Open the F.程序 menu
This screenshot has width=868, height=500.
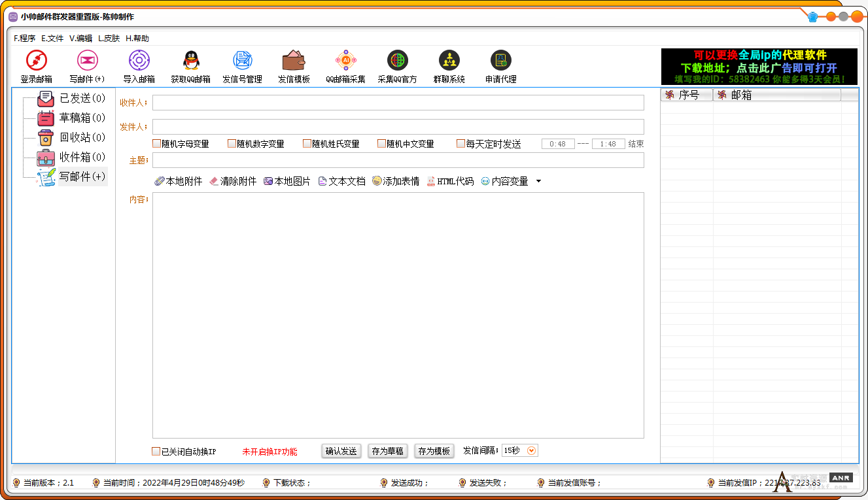coord(24,39)
